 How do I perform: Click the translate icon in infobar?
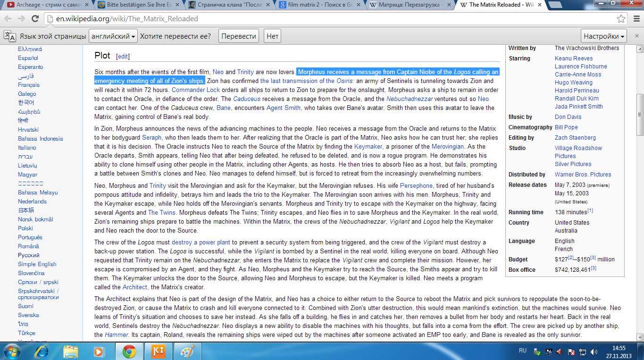coord(10,36)
